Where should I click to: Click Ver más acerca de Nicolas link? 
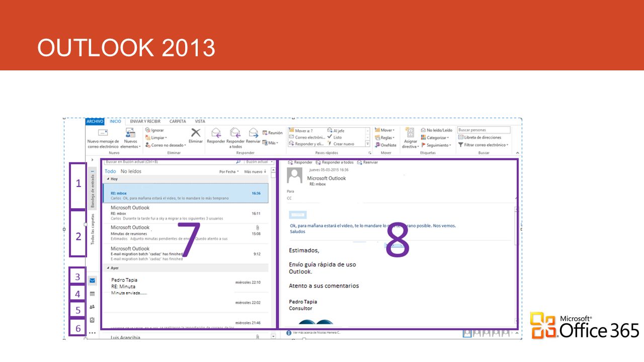[x=314, y=333]
